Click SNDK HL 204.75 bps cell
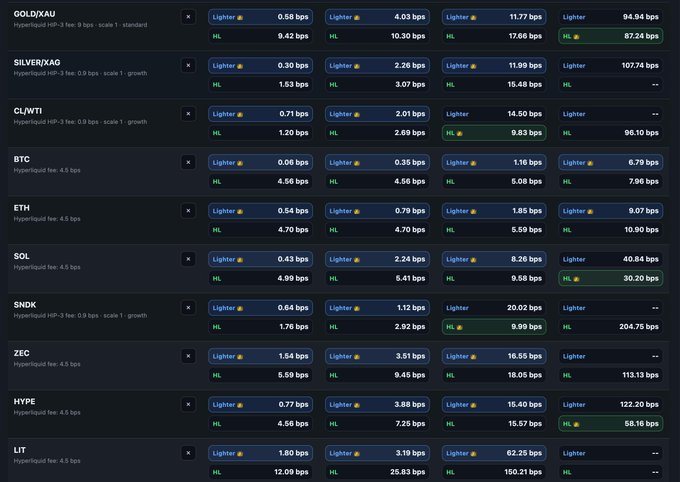 [611, 327]
